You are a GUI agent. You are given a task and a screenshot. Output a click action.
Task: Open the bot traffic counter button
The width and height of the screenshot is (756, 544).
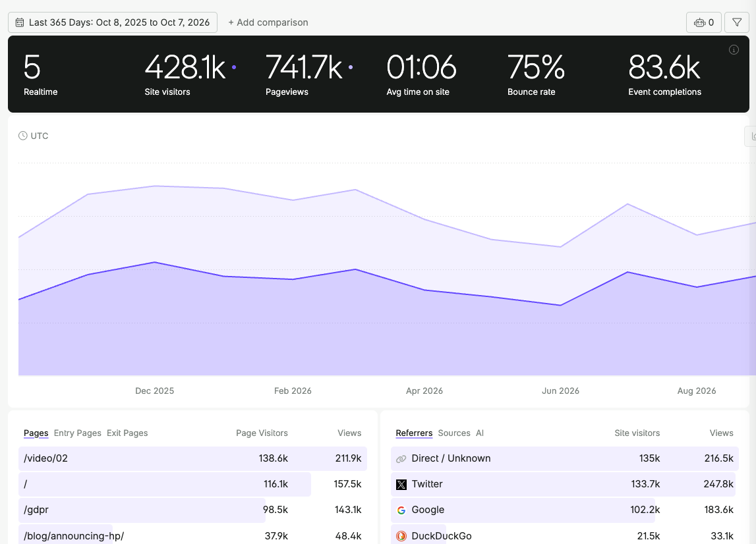tap(703, 22)
